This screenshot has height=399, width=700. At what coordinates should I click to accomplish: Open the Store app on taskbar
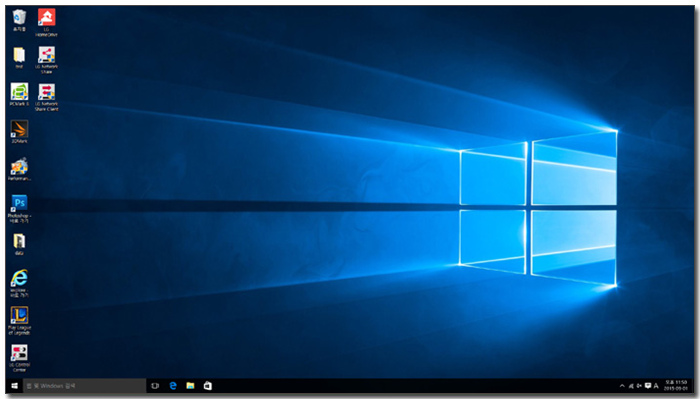pos(208,386)
